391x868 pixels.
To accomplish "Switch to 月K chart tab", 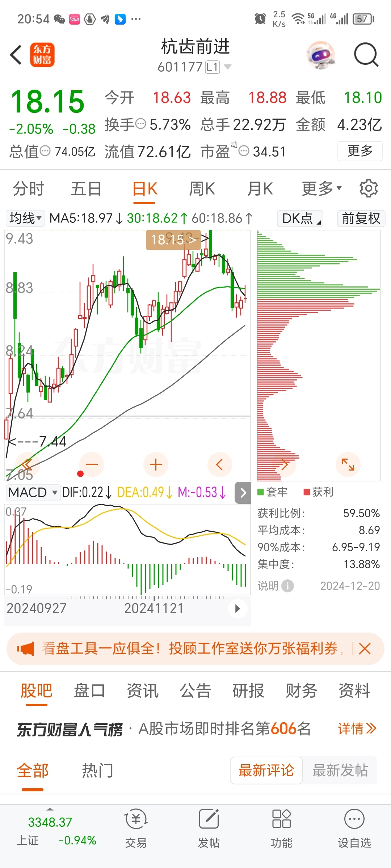I will 260,189.
